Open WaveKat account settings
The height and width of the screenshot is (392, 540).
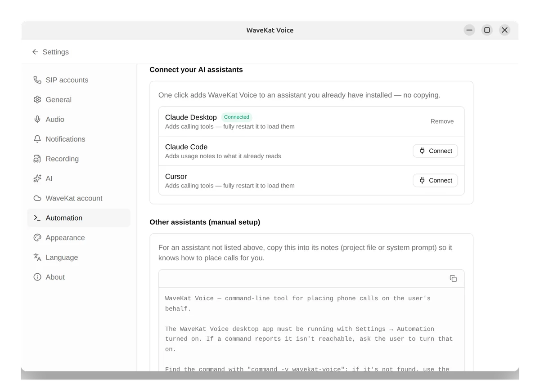pyautogui.click(x=79, y=198)
